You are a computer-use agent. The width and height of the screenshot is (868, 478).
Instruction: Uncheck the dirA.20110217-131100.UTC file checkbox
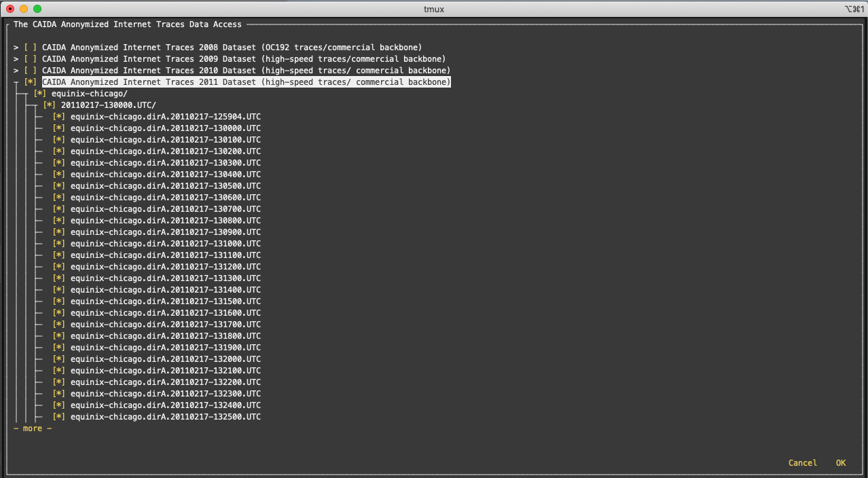click(x=58, y=255)
